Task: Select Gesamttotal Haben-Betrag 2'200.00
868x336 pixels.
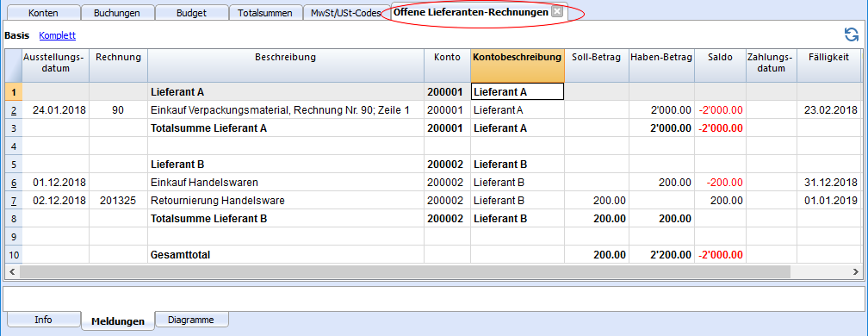Action: (x=661, y=255)
